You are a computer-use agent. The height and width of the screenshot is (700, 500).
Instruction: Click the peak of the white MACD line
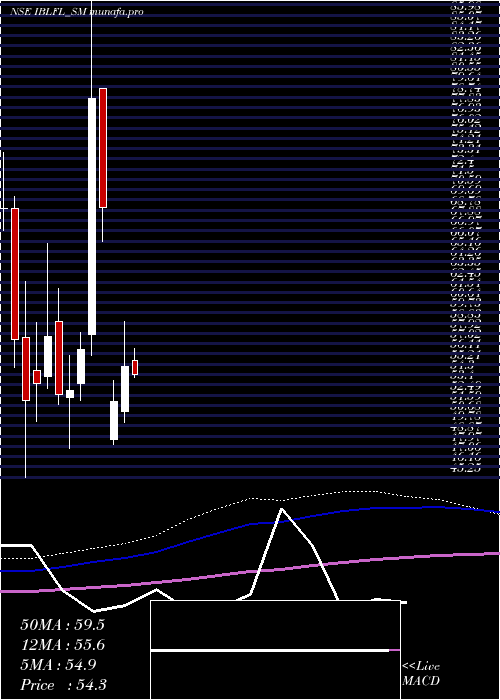[282, 509]
